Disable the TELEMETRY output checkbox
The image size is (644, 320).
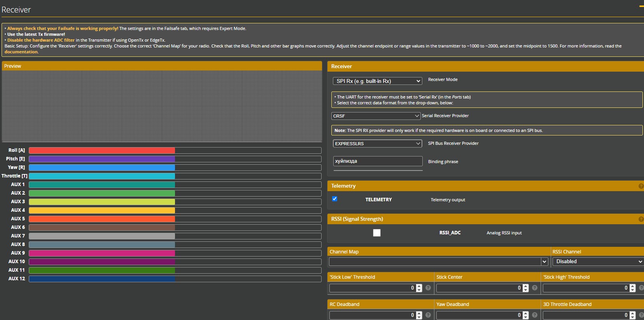click(334, 199)
